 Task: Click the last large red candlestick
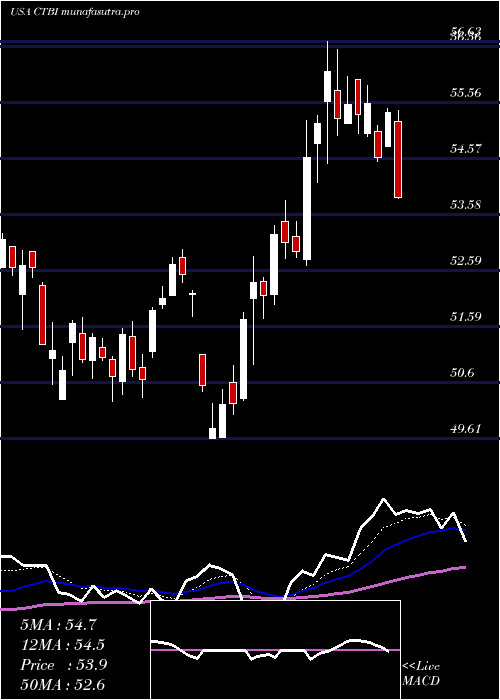[398, 159]
